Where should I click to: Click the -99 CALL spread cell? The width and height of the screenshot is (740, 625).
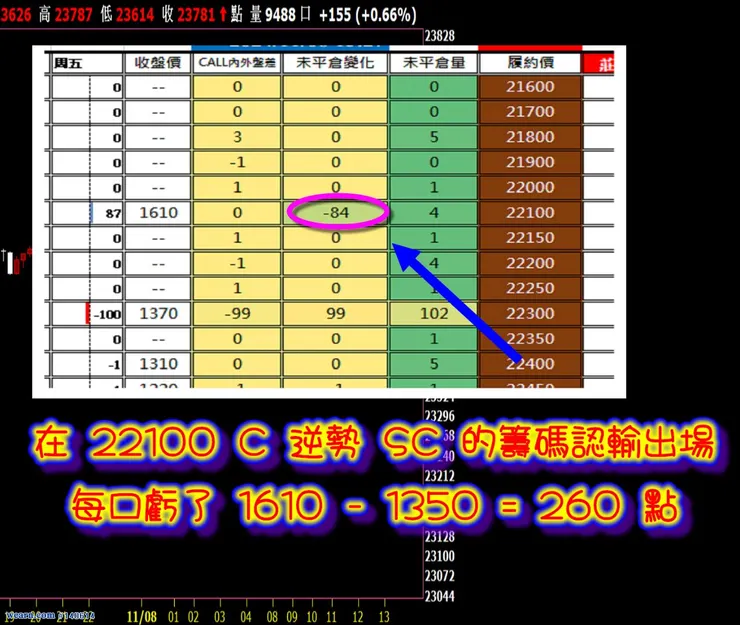[237, 313]
